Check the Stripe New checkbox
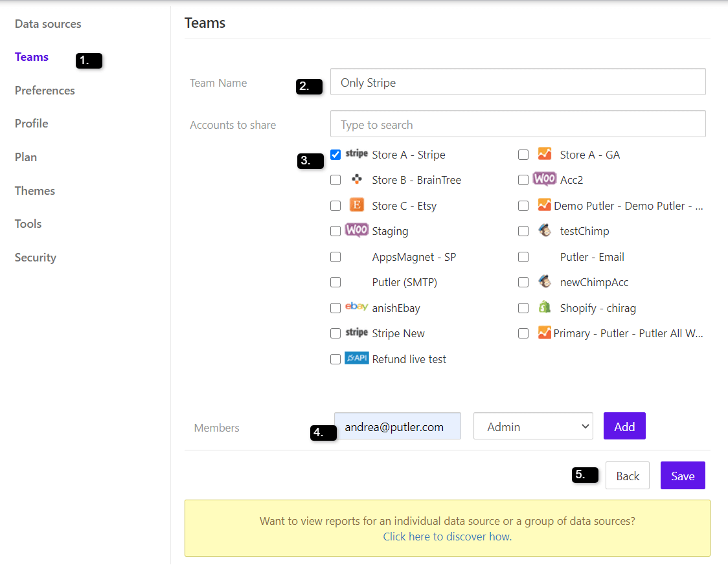 336,333
